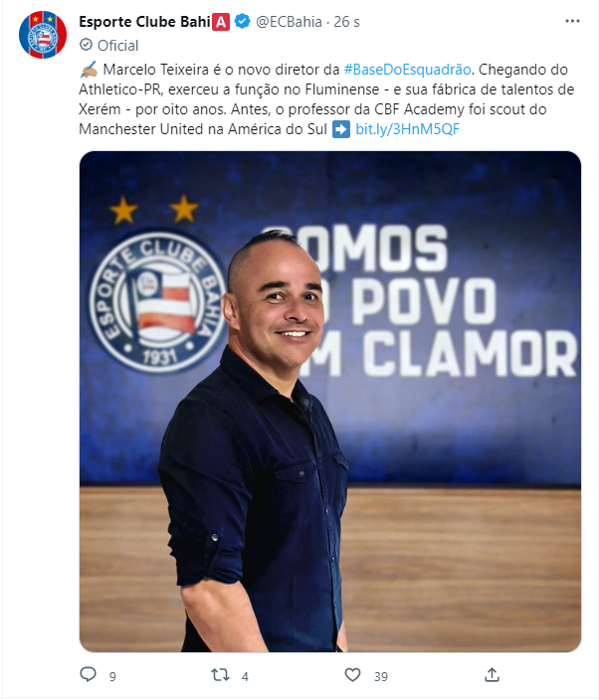Open the tweet photo of Marcelo Teixeira
Image resolution: width=599 pixels, height=700 pixels.
click(x=330, y=402)
